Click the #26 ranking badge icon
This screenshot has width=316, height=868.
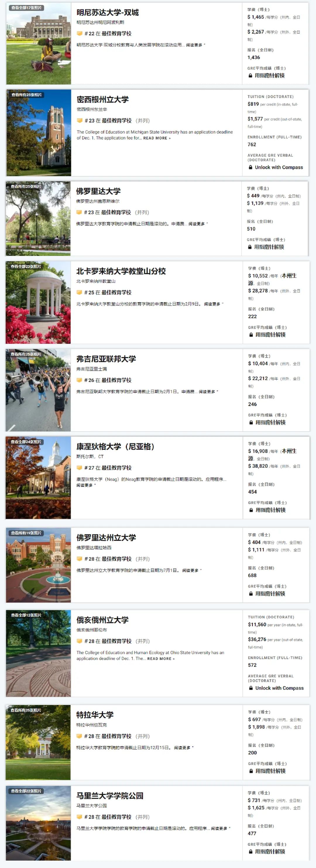tap(79, 380)
